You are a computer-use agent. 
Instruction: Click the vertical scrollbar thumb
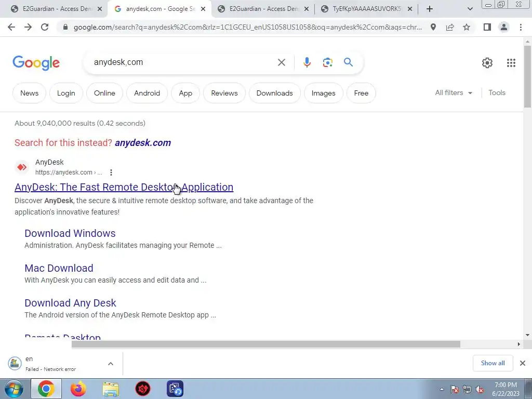[x=528, y=77]
